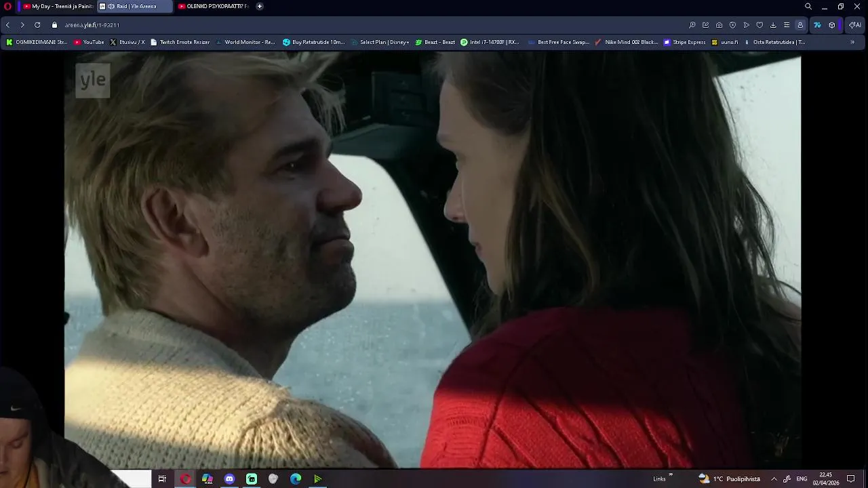Open the AI assistant button
Image resolution: width=868 pixels, height=488 pixels.
coord(854,25)
